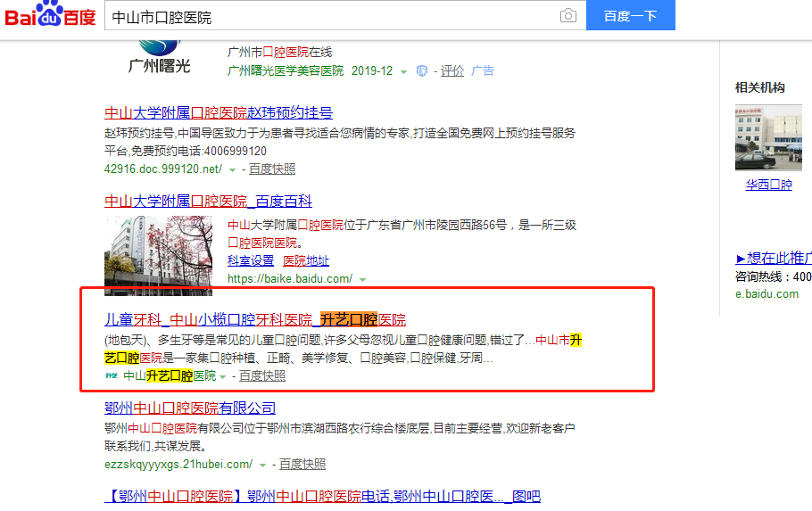Screen dimensions: 812x511
Task: Expand dropdown arrow beside 中山升艺口腔医院
Action: tap(223, 377)
